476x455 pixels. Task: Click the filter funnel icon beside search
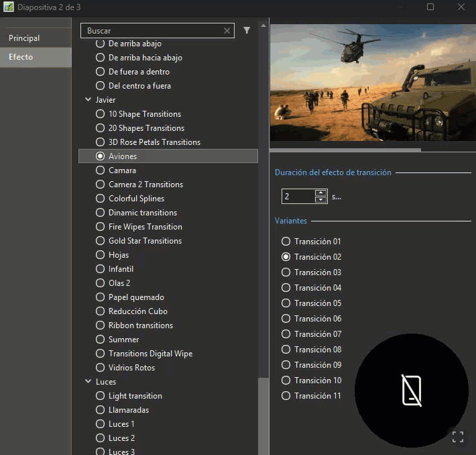click(x=247, y=30)
